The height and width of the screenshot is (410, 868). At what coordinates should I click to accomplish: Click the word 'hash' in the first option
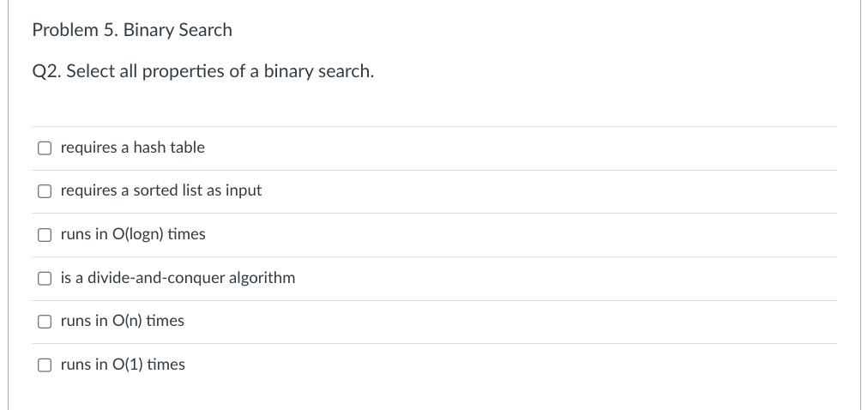149,148
